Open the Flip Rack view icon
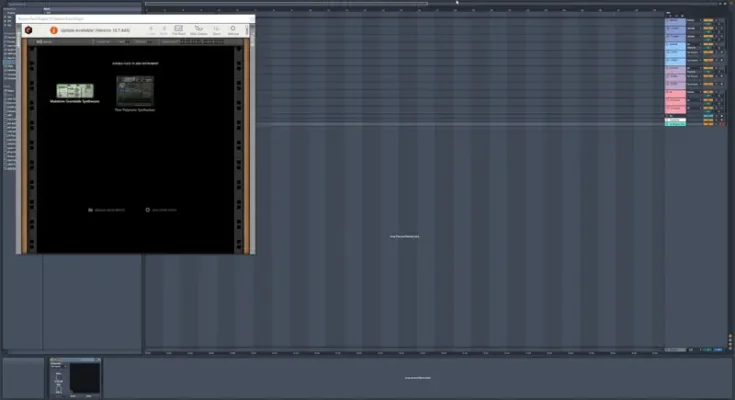The height and width of the screenshot is (400, 735). (178, 30)
